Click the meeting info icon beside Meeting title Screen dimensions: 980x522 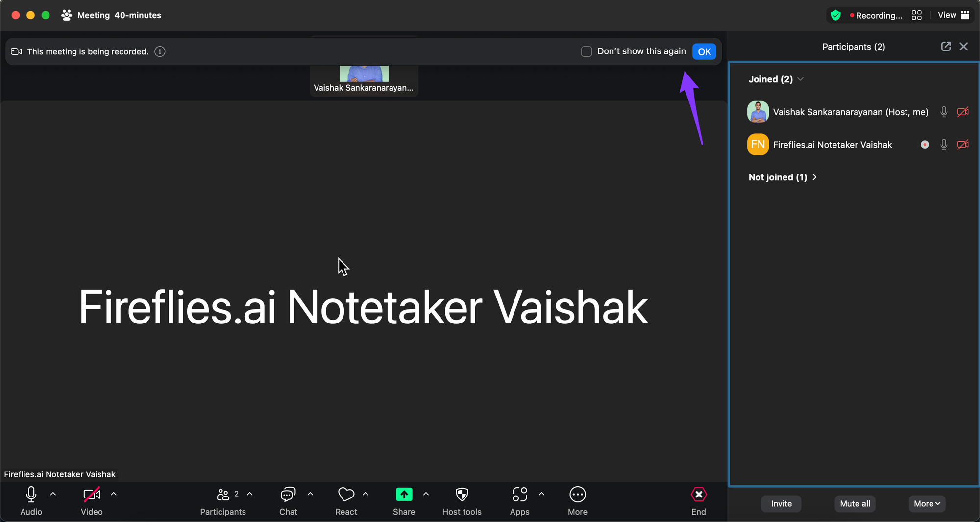click(x=67, y=15)
